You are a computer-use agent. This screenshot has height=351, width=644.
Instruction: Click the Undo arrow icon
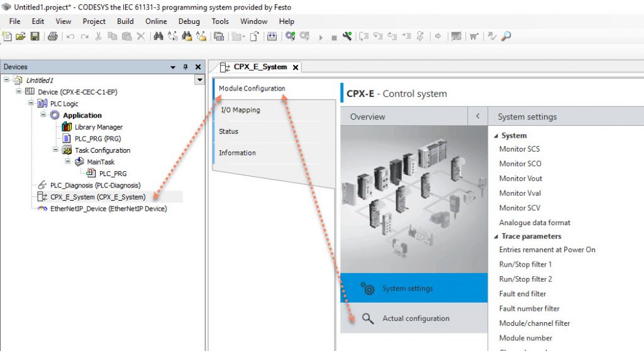click(x=70, y=36)
